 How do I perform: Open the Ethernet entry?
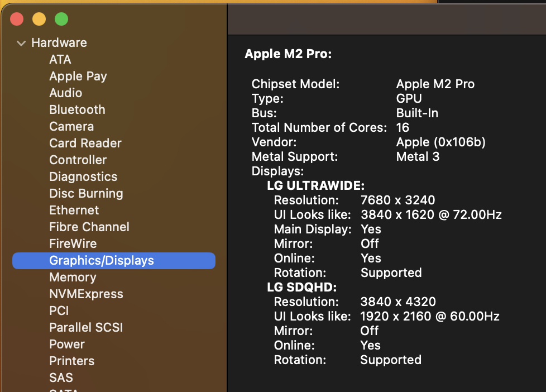[x=74, y=210]
